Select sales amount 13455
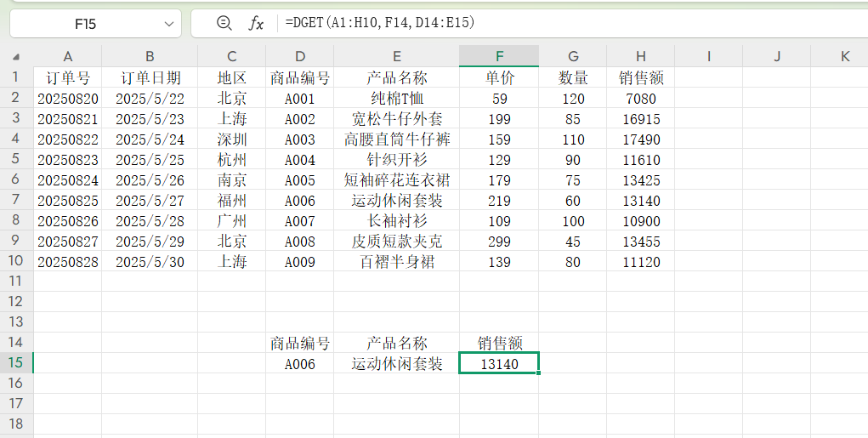 coord(640,242)
